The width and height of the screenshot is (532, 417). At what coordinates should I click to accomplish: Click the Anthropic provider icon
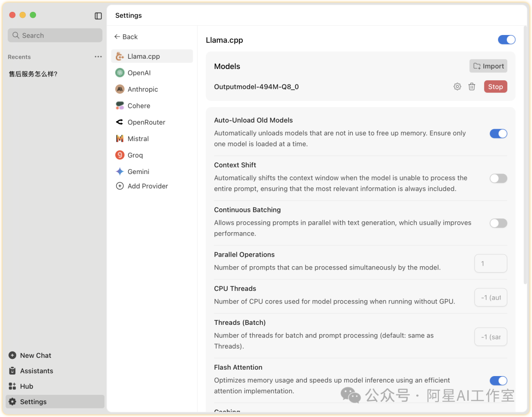[120, 89]
